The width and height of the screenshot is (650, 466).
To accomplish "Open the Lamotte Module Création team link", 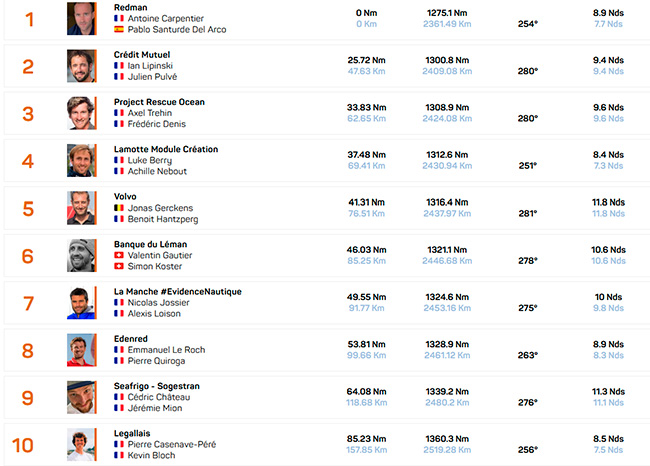I will pyautogui.click(x=166, y=149).
